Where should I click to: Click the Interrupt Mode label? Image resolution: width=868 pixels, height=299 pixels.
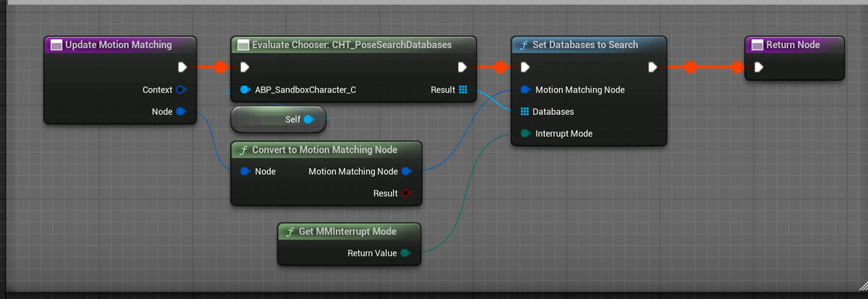(564, 134)
